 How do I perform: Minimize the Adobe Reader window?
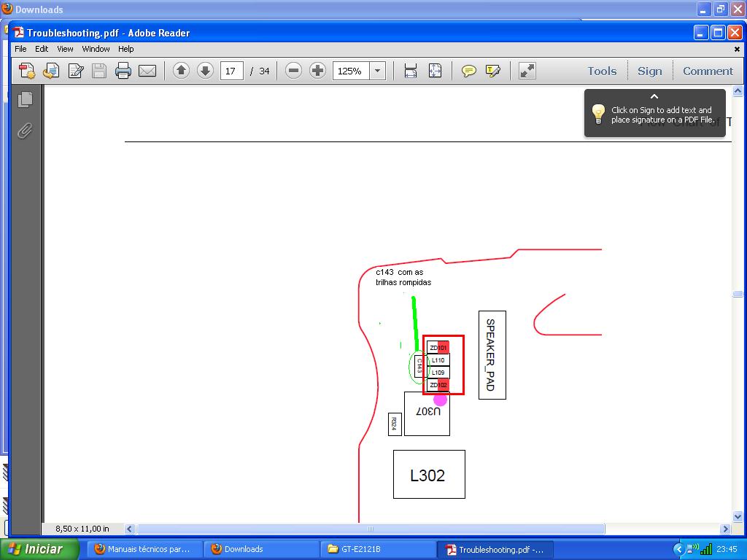701,33
